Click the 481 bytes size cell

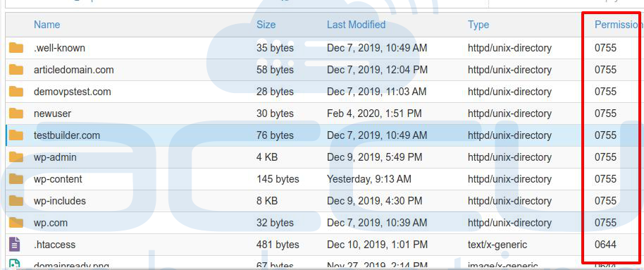click(278, 245)
